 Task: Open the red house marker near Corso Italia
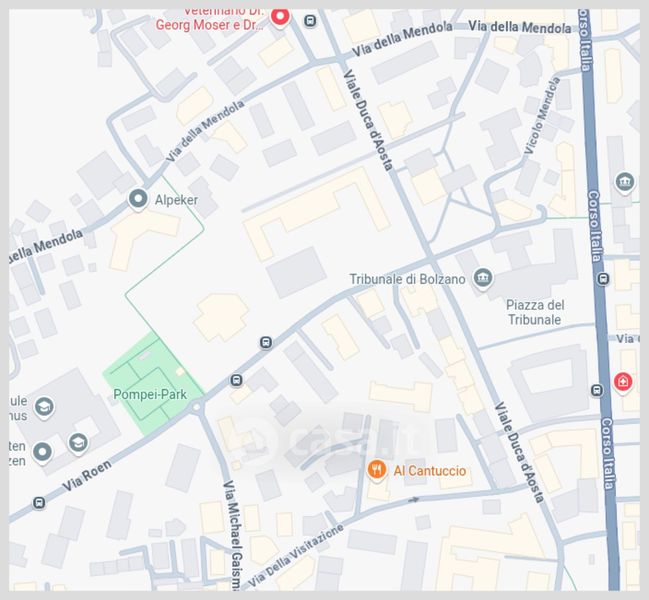[623, 382]
